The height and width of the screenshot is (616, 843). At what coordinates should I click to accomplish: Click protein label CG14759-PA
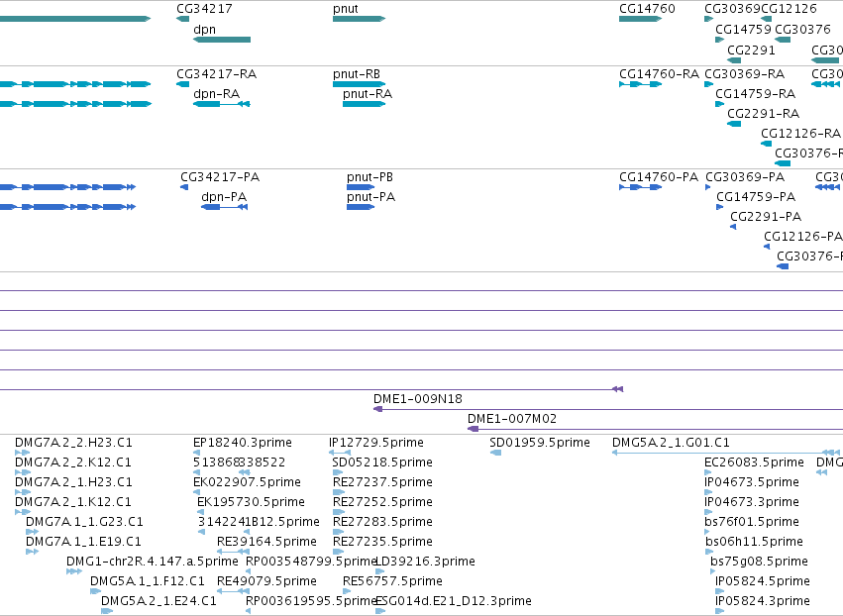(756, 197)
